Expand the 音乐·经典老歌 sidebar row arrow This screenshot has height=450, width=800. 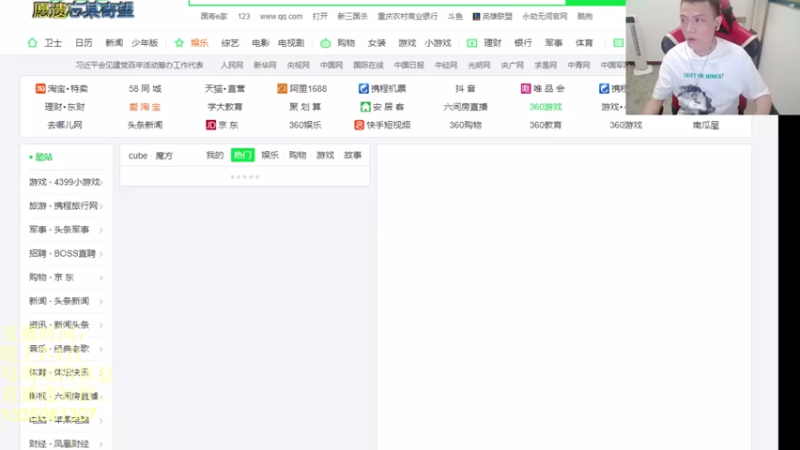pos(101,349)
